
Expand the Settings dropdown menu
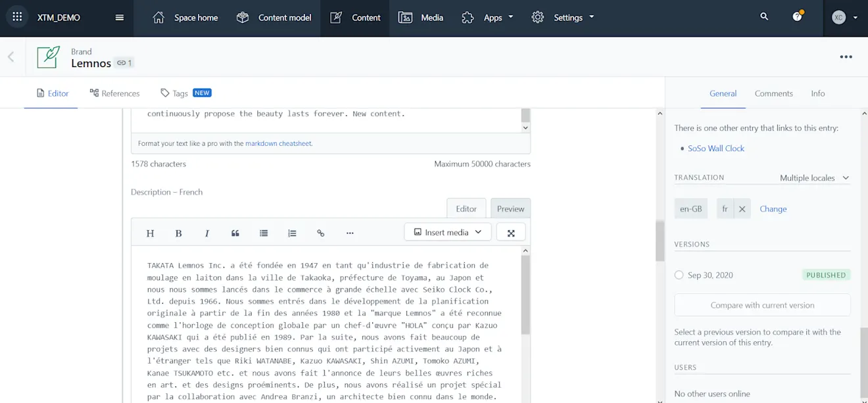pos(562,18)
